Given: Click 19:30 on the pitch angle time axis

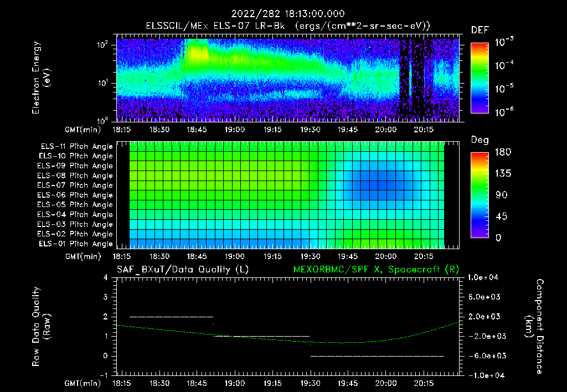Looking at the screenshot, I should [x=310, y=256].
